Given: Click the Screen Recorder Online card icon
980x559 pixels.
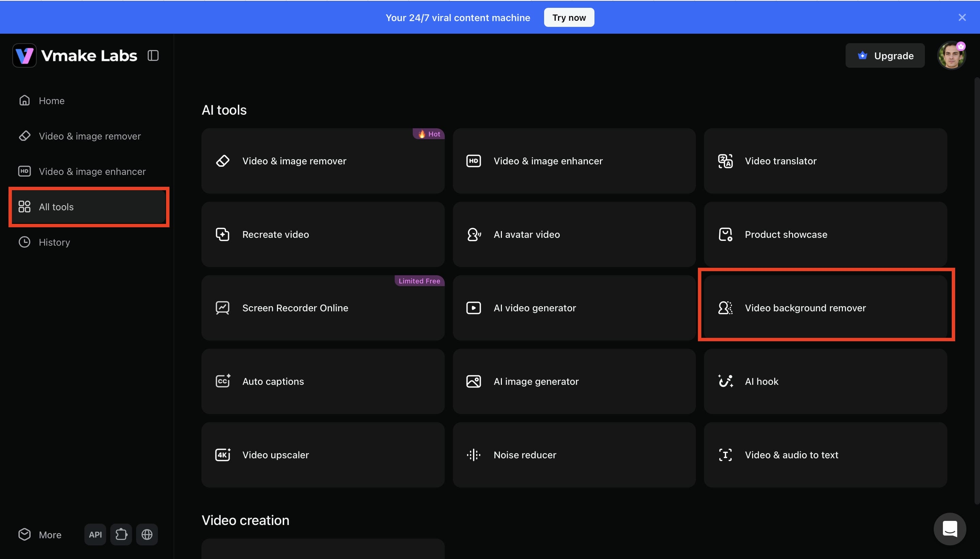Looking at the screenshot, I should [222, 308].
